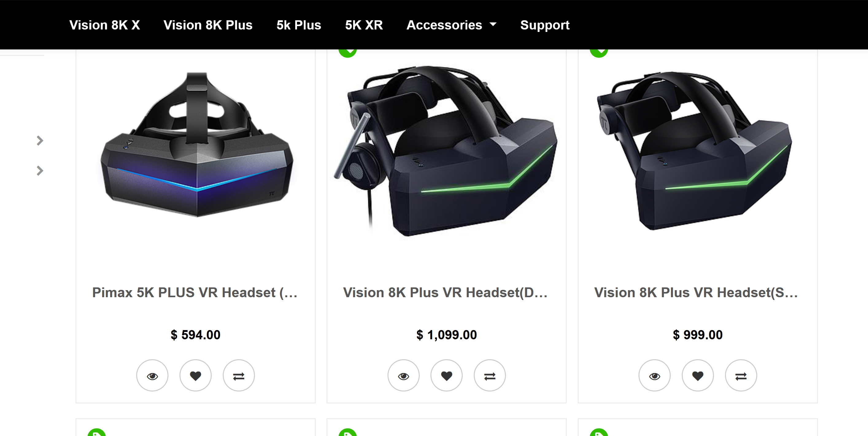
Task: Add $999.00 Vision 8K Plus to wishlist
Action: click(697, 376)
